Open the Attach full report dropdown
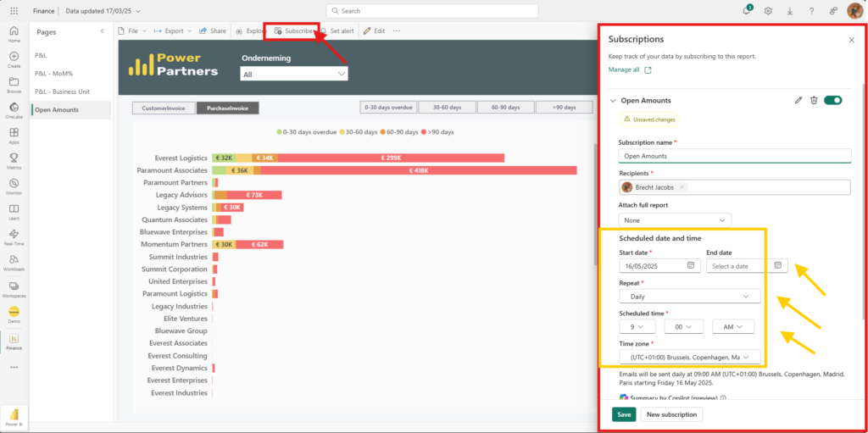This screenshot has width=868, height=433. [x=675, y=220]
